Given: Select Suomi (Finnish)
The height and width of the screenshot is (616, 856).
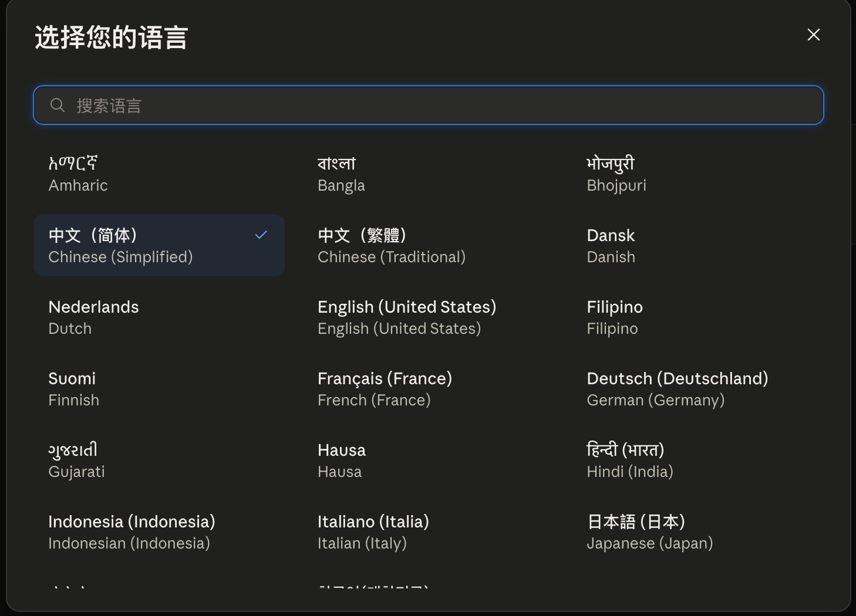Looking at the screenshot, I should pos(159,388).
